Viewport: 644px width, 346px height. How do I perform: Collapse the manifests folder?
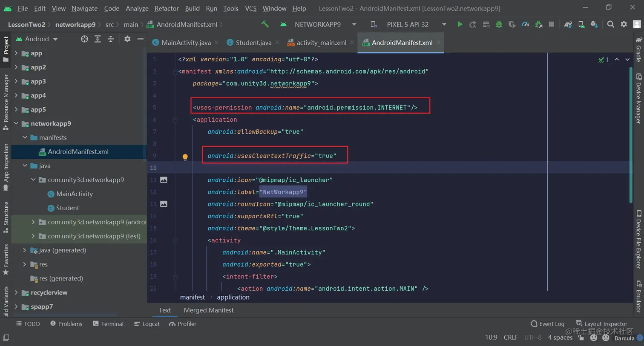point(25,137)
